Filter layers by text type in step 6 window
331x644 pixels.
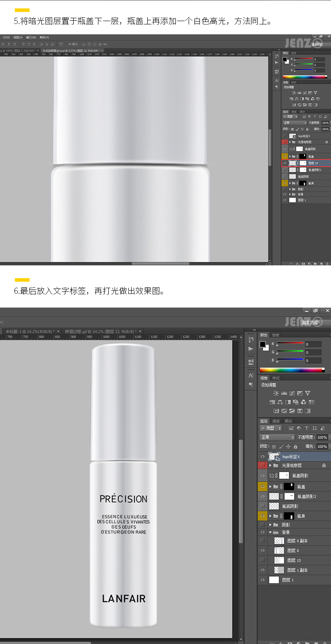[x=307, y=428]
